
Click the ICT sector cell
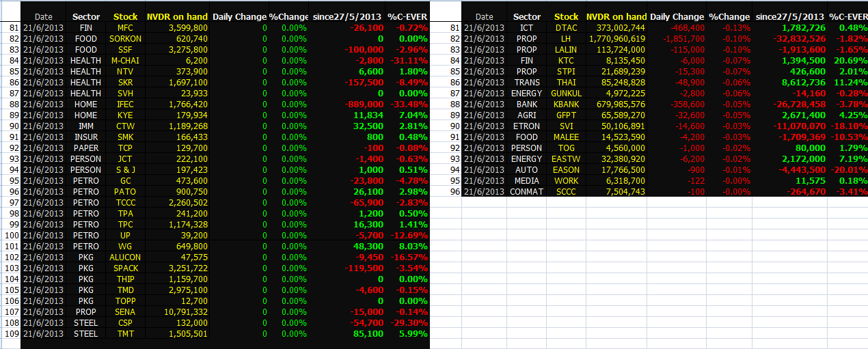pyautogui.click(x=527, y=28)
